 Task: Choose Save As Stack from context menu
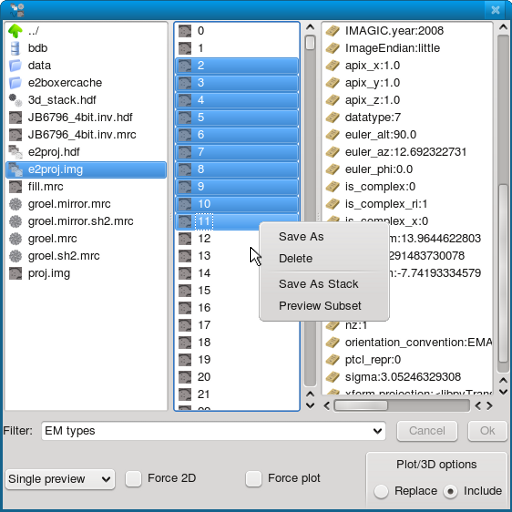click(x=318, y=284)
